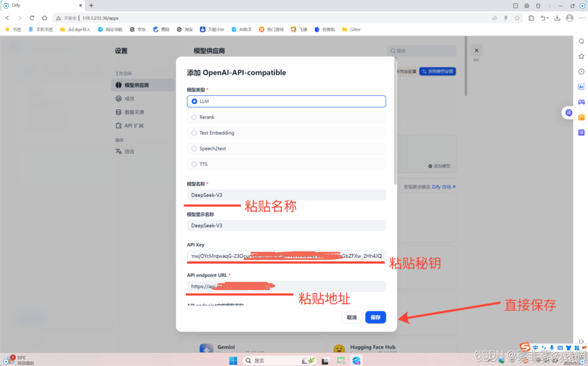This screenshot has height=366, width=588.
Task: Open the sidebar AI assistant icon
Action: click(581, 86)
